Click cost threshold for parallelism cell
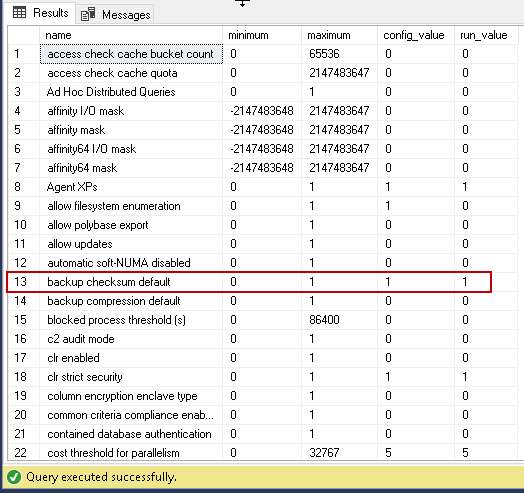Image resolution: width=524 pixels, height=493 pixels. click(131, 453)
